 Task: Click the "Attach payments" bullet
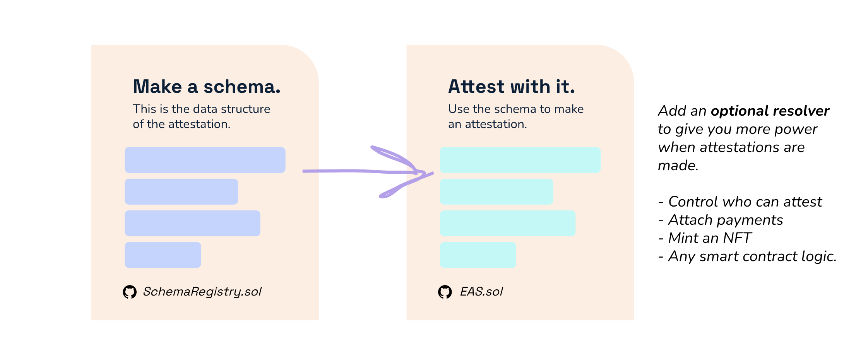pyautogui.click(x=725, y=220)
